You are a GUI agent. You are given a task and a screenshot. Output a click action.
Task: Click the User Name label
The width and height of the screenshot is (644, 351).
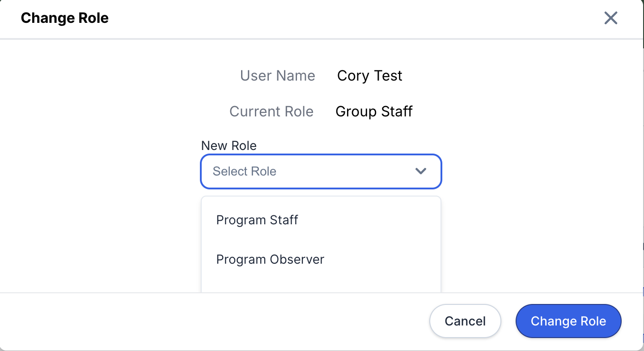(x=278, y=76)
